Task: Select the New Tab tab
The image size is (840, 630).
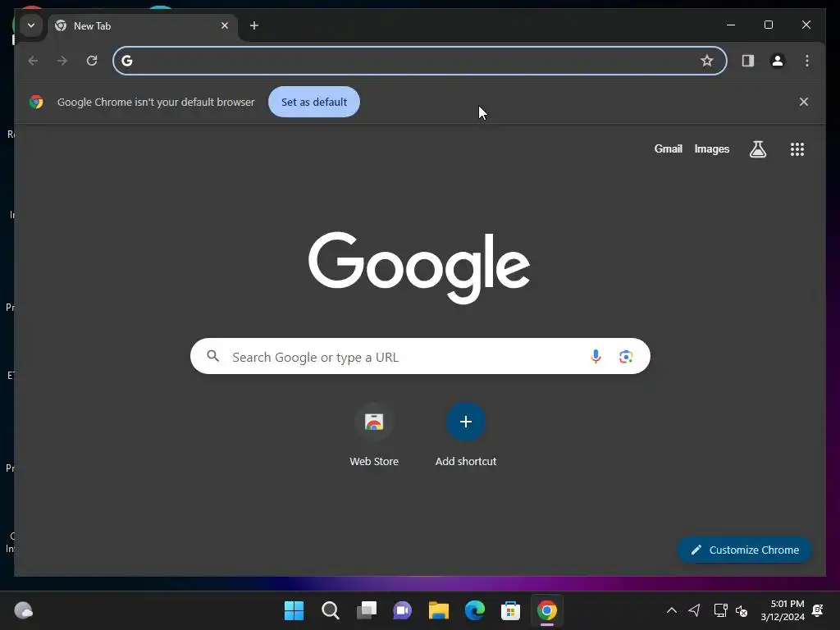Action: (x=143, y=25)
